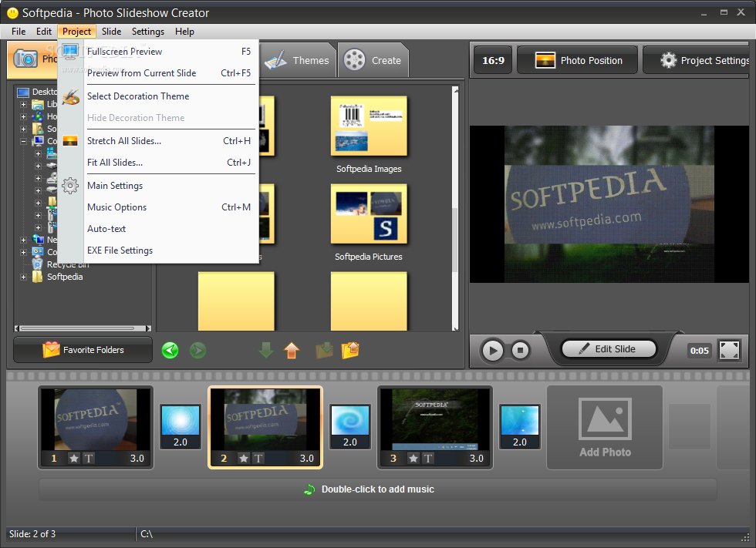Click the film reel icon on Create tab
The image size is (756, 548).
tap(354, 60)
